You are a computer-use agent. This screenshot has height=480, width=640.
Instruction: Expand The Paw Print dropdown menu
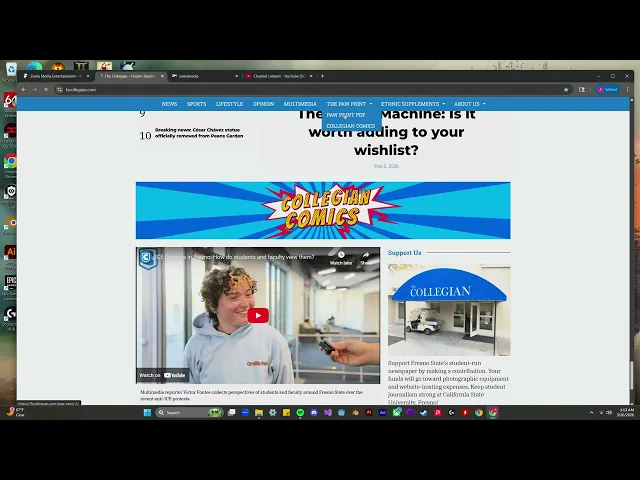[x=349, y=104]
